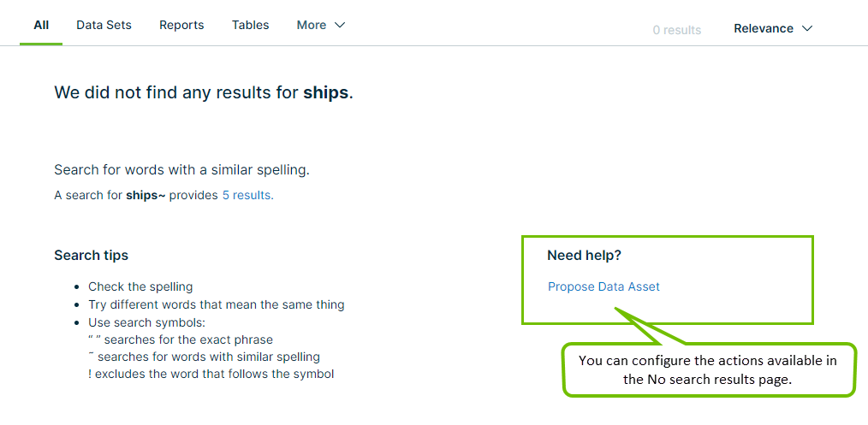Click the "Need help?" heading
The width and height of the screenshot is (868, 425).
[584, 255]
